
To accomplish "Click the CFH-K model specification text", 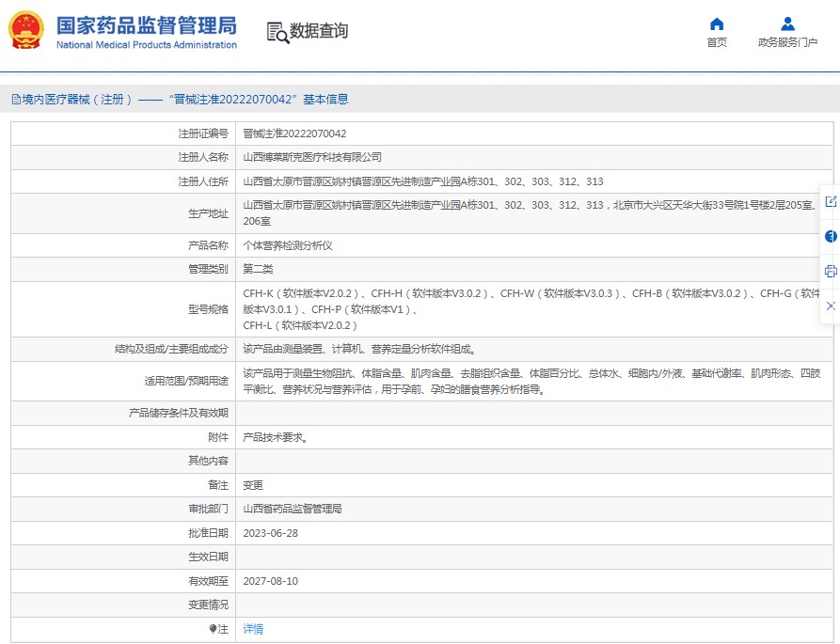I will [x=531, y=309].
